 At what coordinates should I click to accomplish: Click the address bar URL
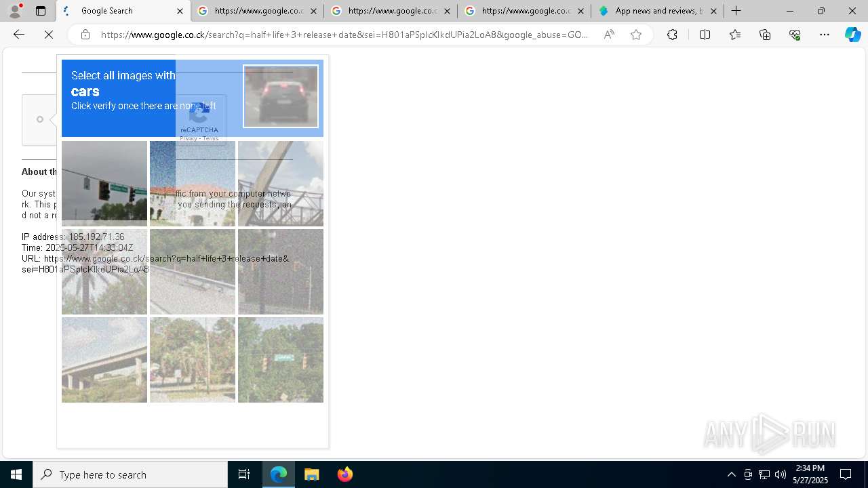(x=344, y=35)
